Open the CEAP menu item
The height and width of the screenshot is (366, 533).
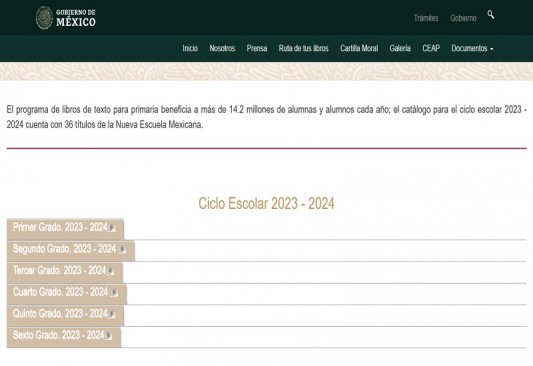tap(431, 48)
